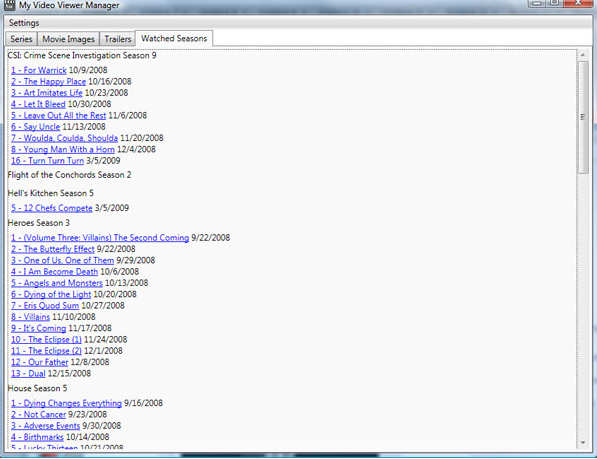Open episode '4 - Let It Bleed'
The width and height of the screenshot is (597, 459).
tap(38, 104)
